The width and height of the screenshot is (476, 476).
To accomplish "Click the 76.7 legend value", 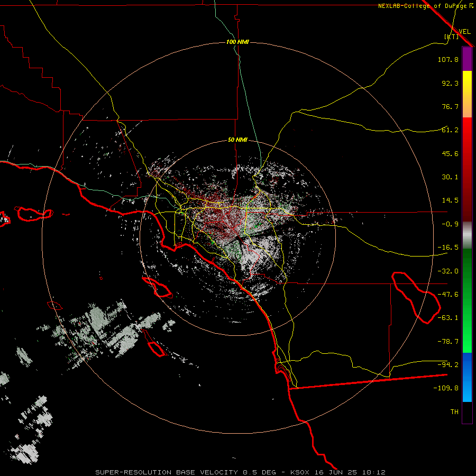I will (x=450, y=106).
